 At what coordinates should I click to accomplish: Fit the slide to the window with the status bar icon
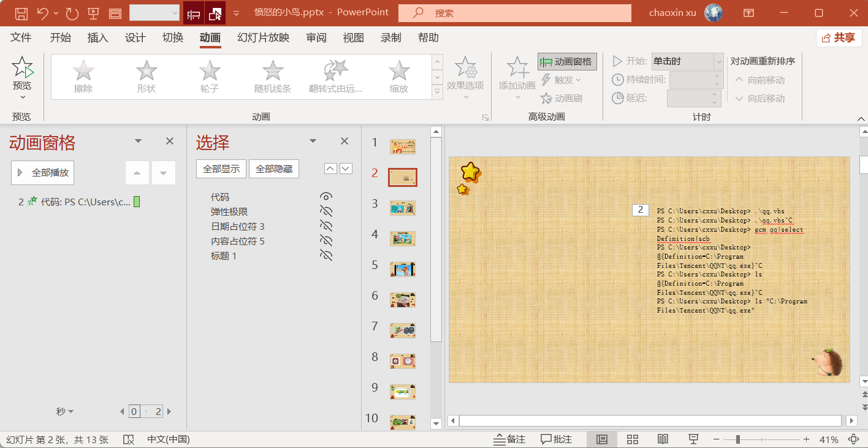[x=853, y=439]
